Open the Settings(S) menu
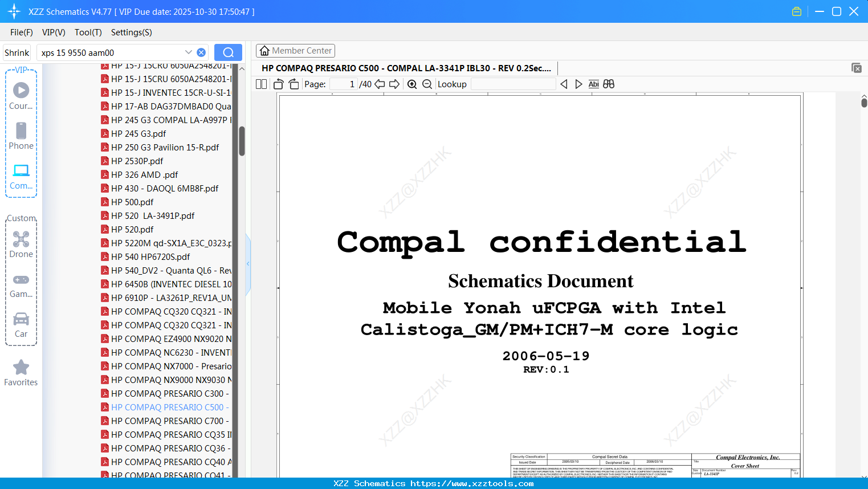The image size is (868, 489). pyautogui.click(x=132, y=32)
